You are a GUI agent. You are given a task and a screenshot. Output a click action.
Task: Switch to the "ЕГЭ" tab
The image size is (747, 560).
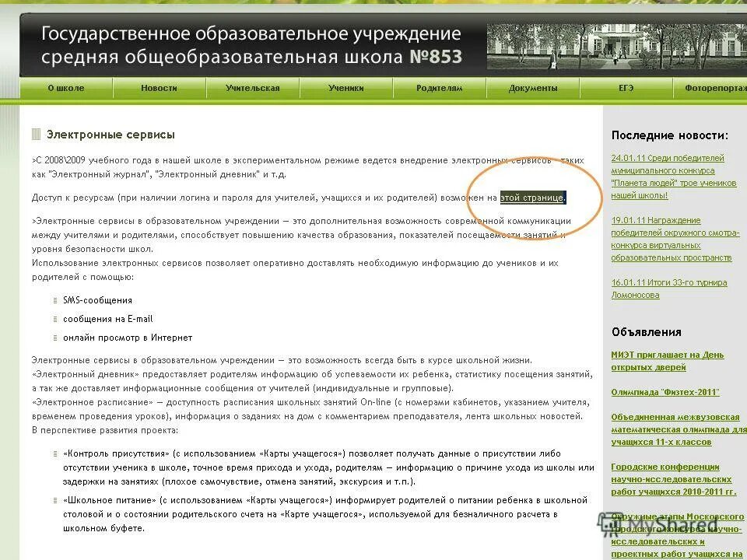(627, 88)
